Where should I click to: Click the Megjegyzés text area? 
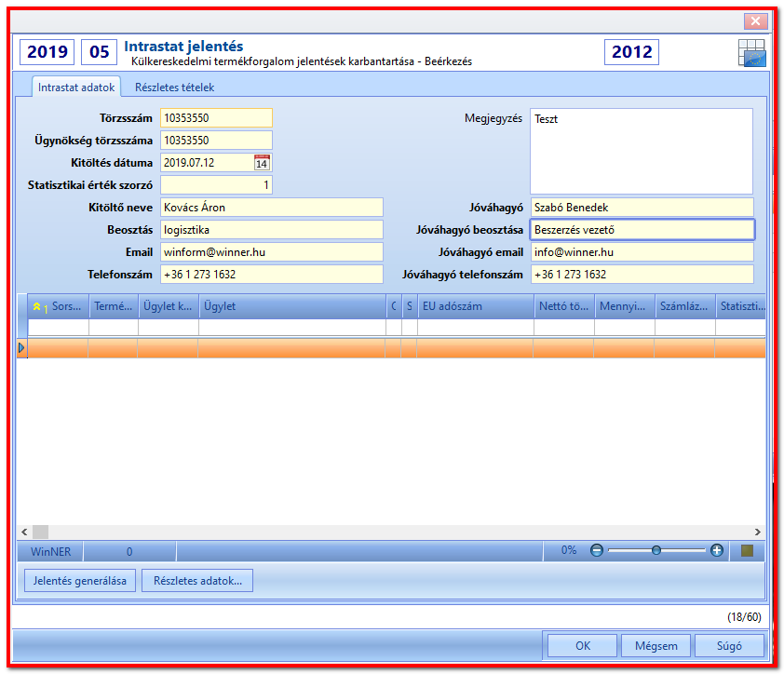pos(642,151)
